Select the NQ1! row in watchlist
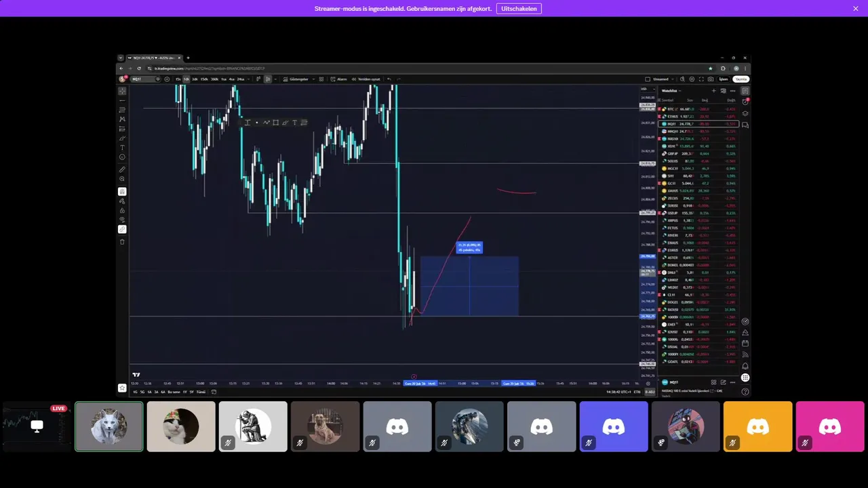868x488 pixels. point(698,124)
